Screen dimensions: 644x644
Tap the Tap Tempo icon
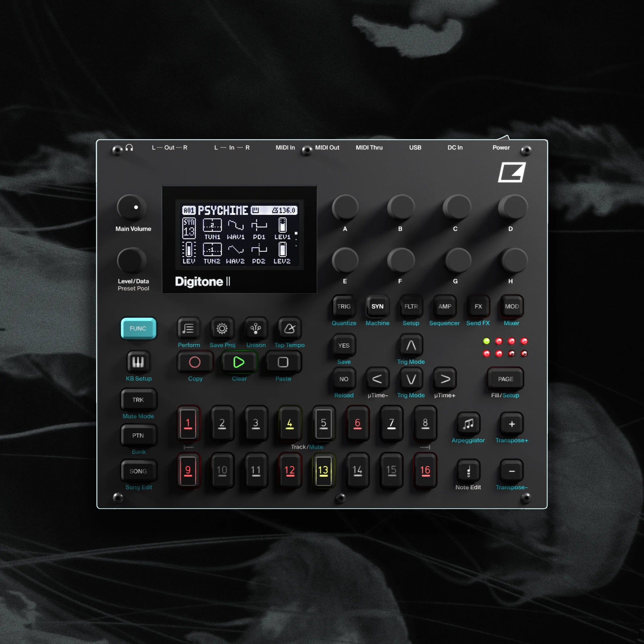point(289,329)
